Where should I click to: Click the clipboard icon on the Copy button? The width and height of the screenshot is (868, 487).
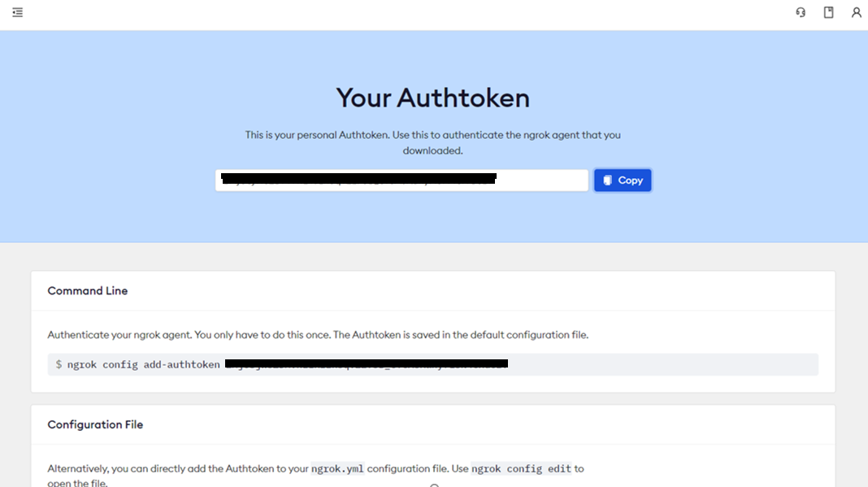pyautogui.click(x=608, y=180)
